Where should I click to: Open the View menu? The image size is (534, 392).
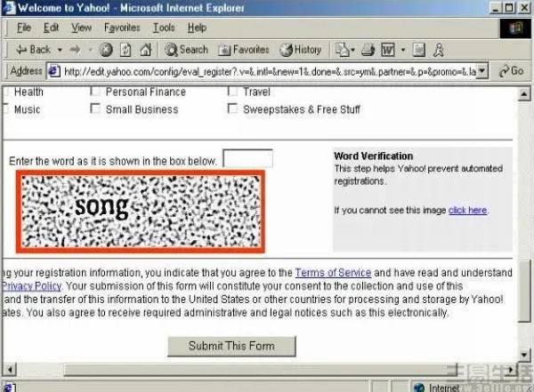point(81,28)
